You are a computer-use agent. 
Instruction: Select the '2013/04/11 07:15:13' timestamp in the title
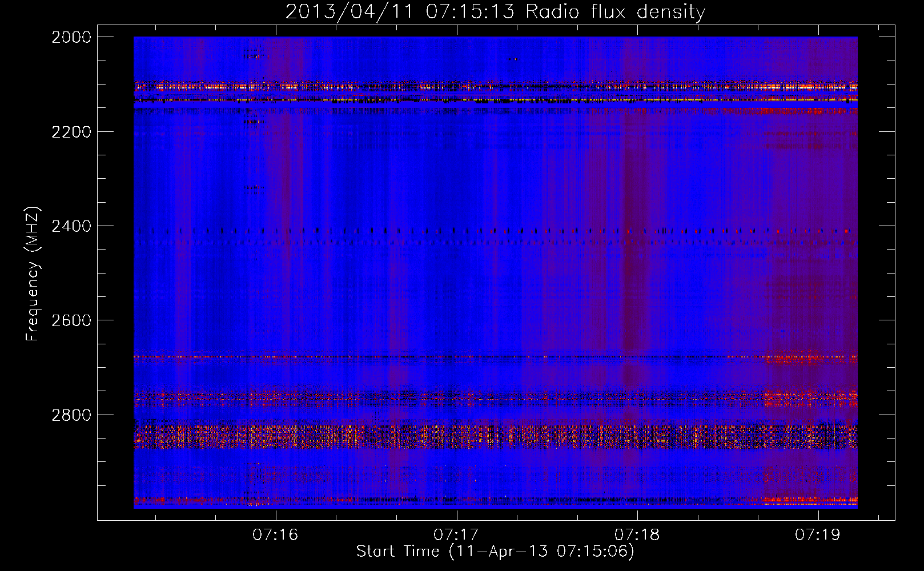[400, 11]
